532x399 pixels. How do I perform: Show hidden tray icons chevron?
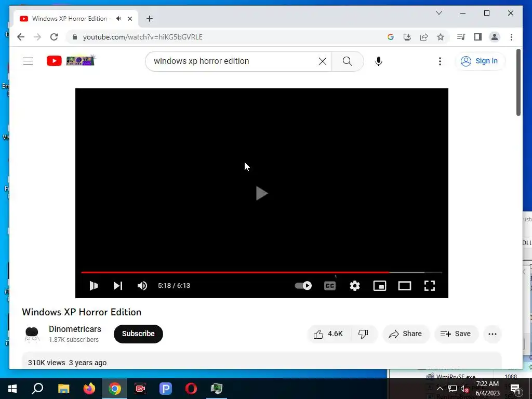[440, 389]
